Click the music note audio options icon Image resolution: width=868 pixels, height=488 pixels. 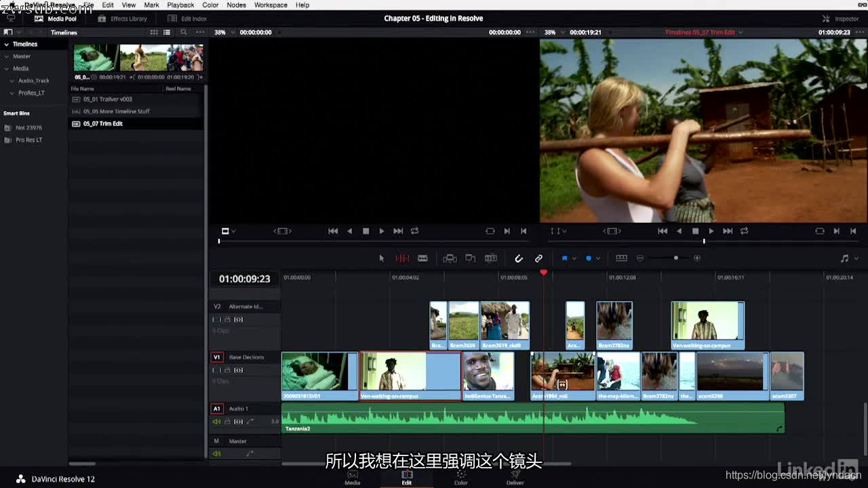pyautogui.click(x=844, y=258)
